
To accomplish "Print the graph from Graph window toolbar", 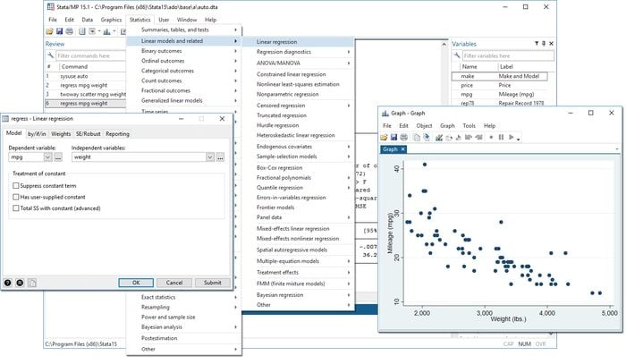I will (403, 138).
